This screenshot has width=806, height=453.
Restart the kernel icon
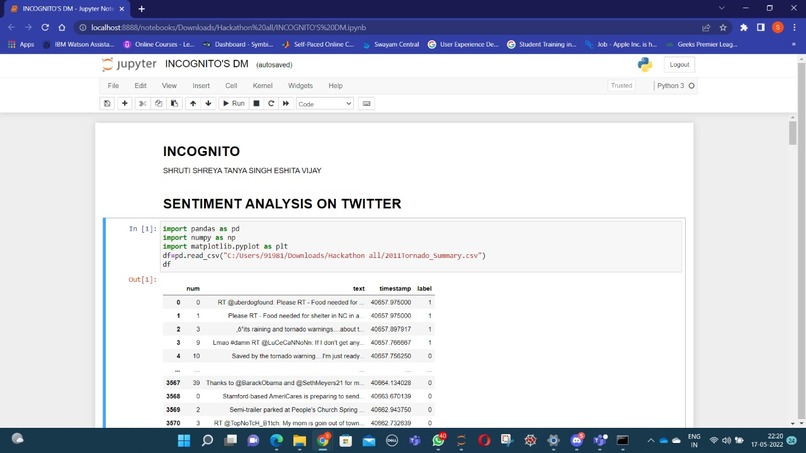pos(271,103)
